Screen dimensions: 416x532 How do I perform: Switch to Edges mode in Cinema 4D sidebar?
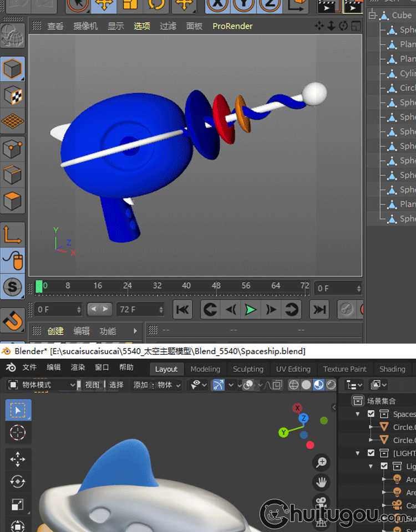(x=13, y=175)
